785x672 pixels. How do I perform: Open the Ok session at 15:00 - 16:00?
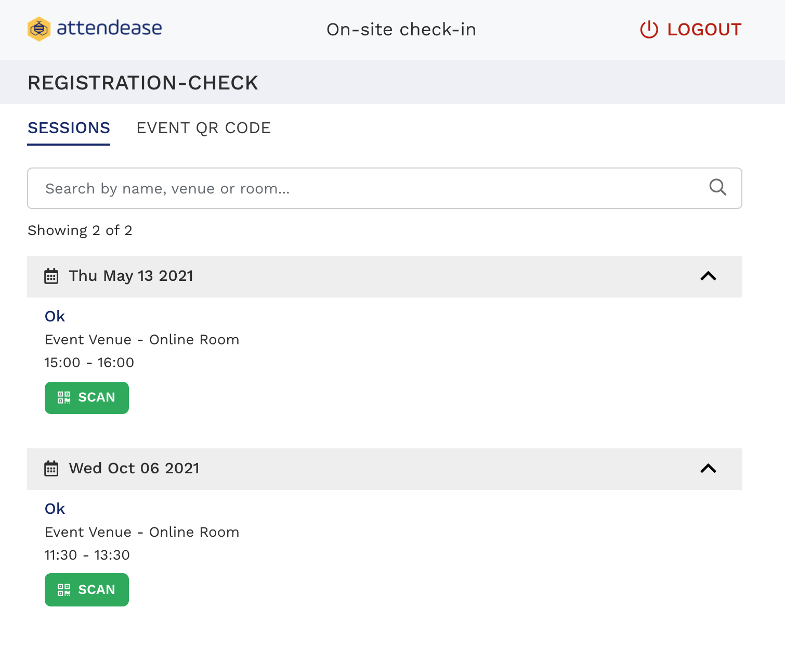click(x=55, y=316)
